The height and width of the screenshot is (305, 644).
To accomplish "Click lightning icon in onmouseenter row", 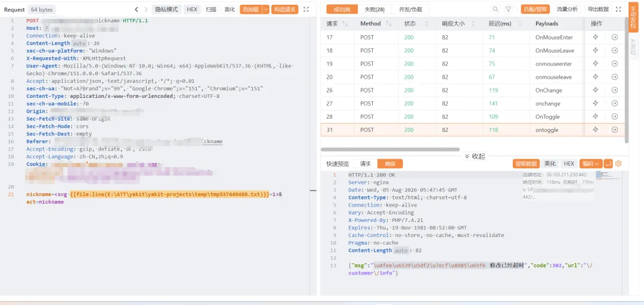I will (596, 64).
